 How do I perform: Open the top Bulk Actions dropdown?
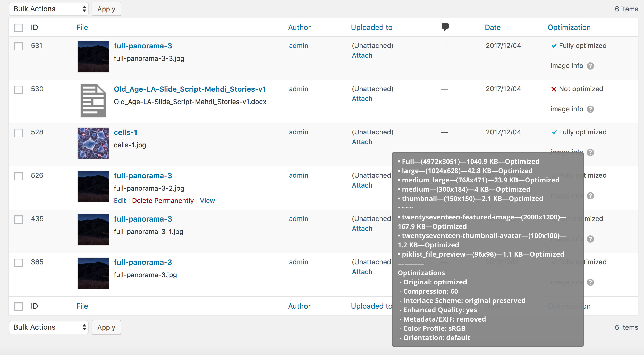[49, 9]
